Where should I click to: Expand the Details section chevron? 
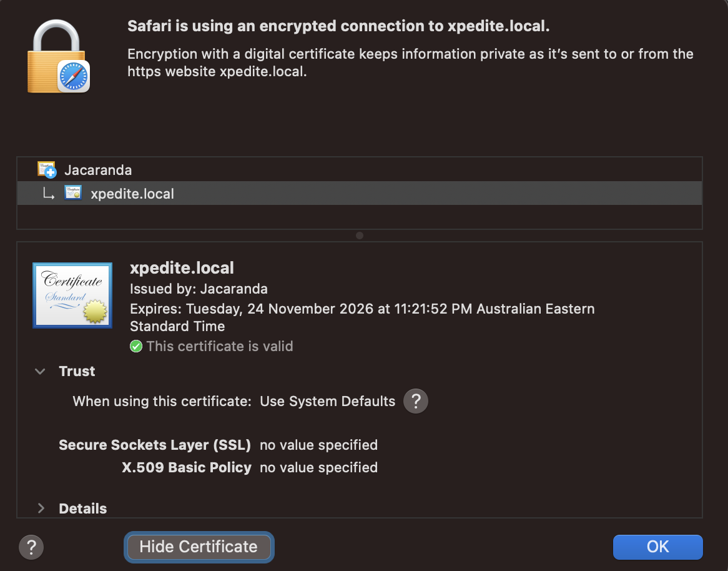click(x=41, y=509)
